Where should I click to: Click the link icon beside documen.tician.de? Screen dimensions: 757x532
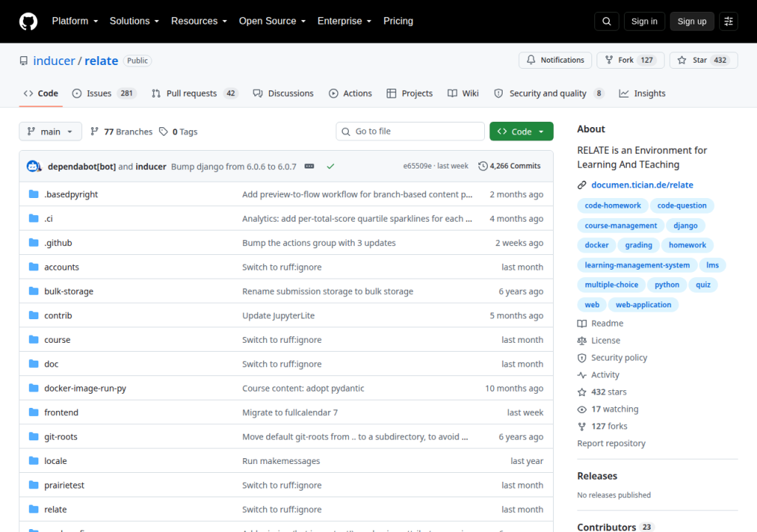point(582,185)
